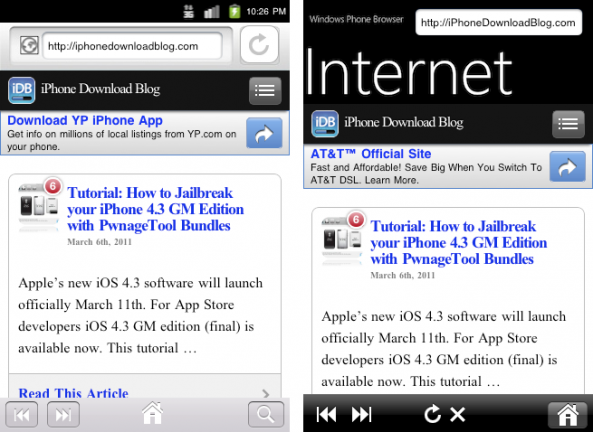Open hamburger menu in right iDB header
The height and width of the screenshot is (432, 593).
[568, 124]
